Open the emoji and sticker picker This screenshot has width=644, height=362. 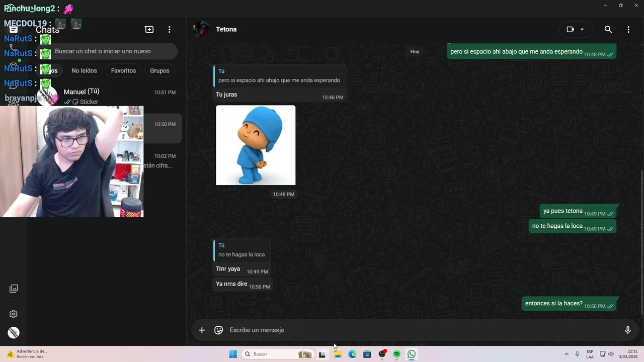218,330
